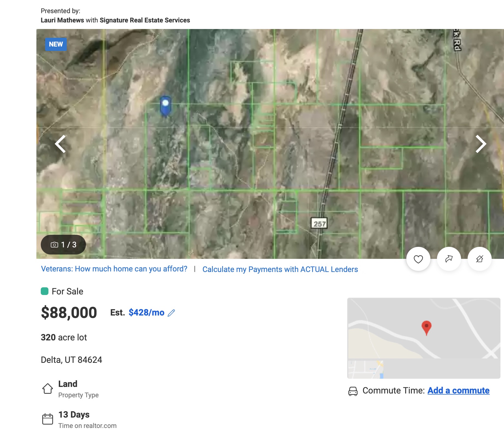Click the commute car icon

[x=353, y=391]
